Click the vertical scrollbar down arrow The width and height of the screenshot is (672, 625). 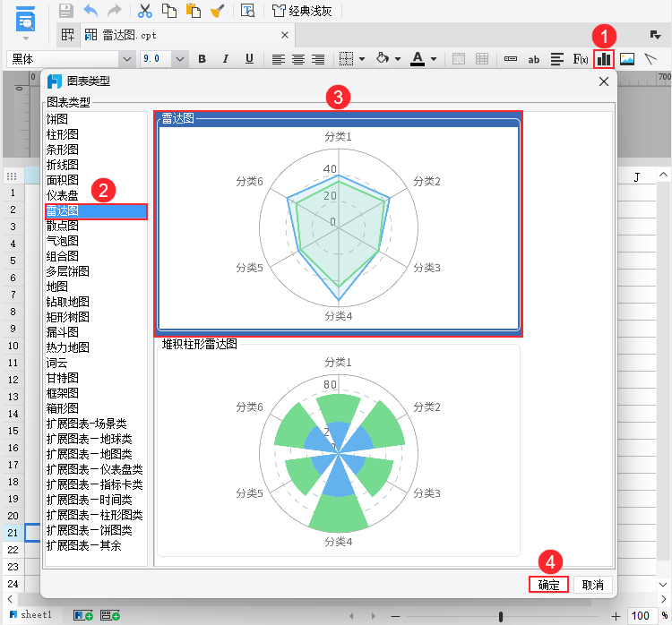(x=663, y=585)
